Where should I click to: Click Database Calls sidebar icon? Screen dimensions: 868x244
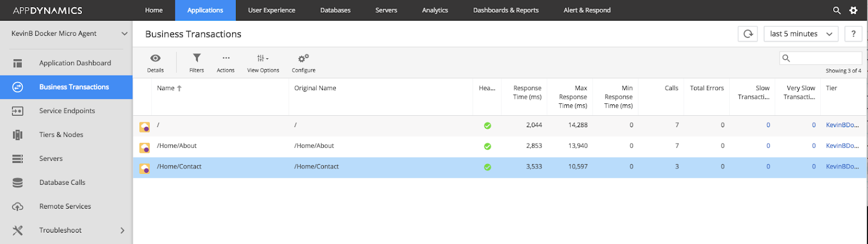point(17,183)
